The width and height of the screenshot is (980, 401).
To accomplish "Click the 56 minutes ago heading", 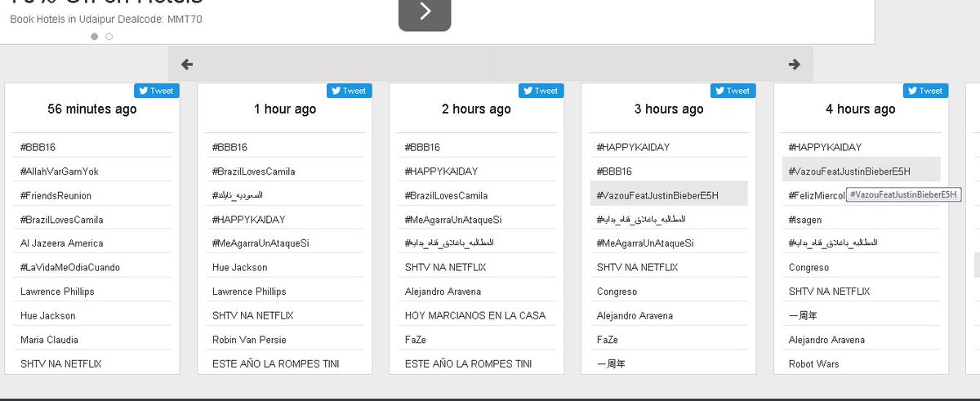I will coord(92,109).
